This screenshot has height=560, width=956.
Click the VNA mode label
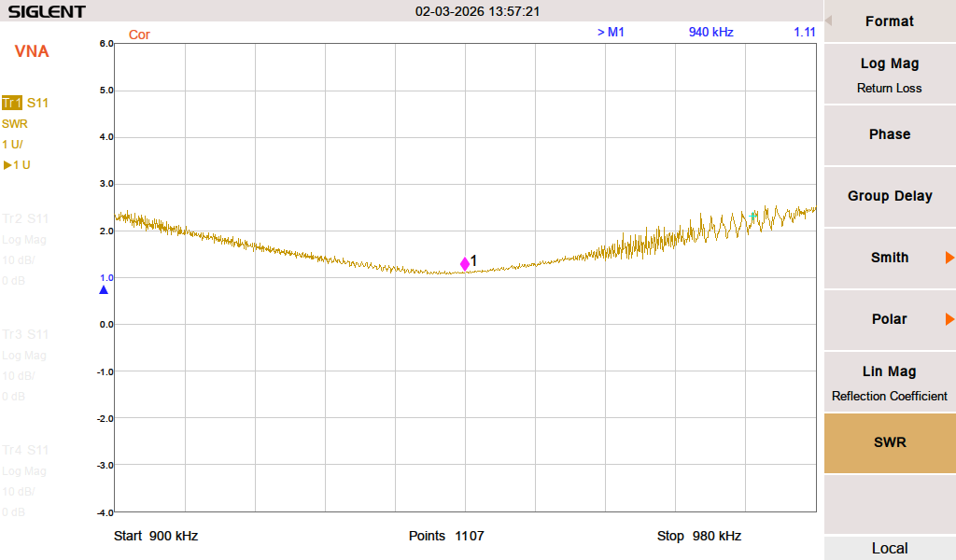32,51
